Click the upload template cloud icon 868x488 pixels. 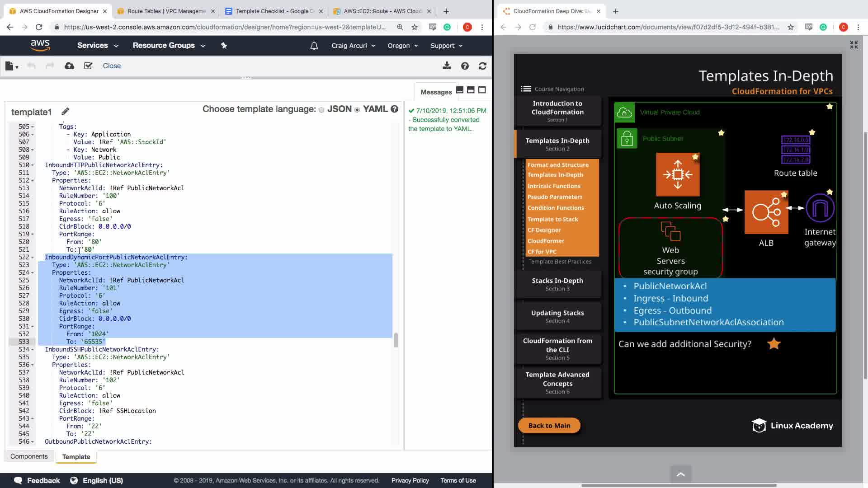click(x=69, y=66)
